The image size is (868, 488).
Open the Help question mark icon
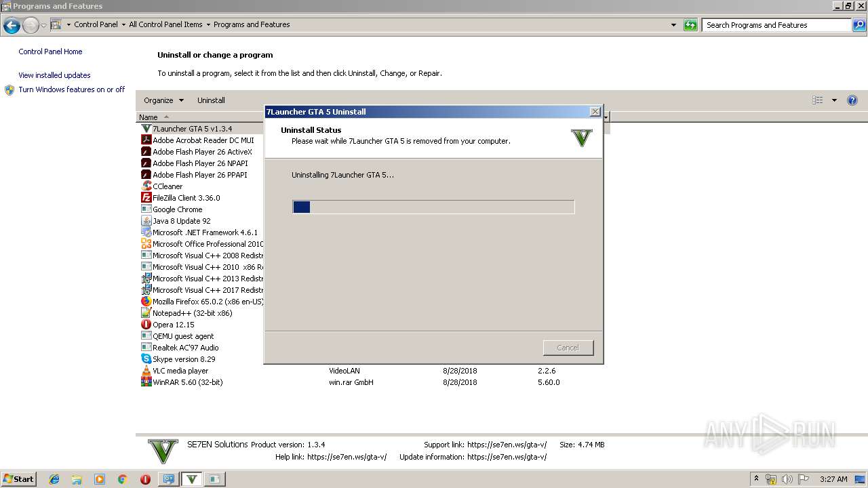tap(852, 100)
